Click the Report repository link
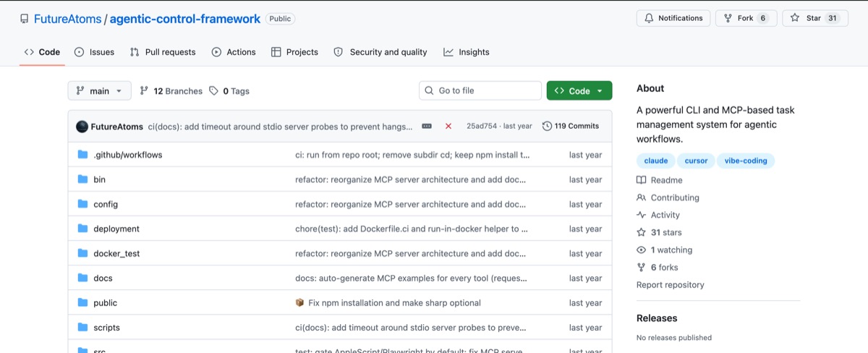 (671, 284)
